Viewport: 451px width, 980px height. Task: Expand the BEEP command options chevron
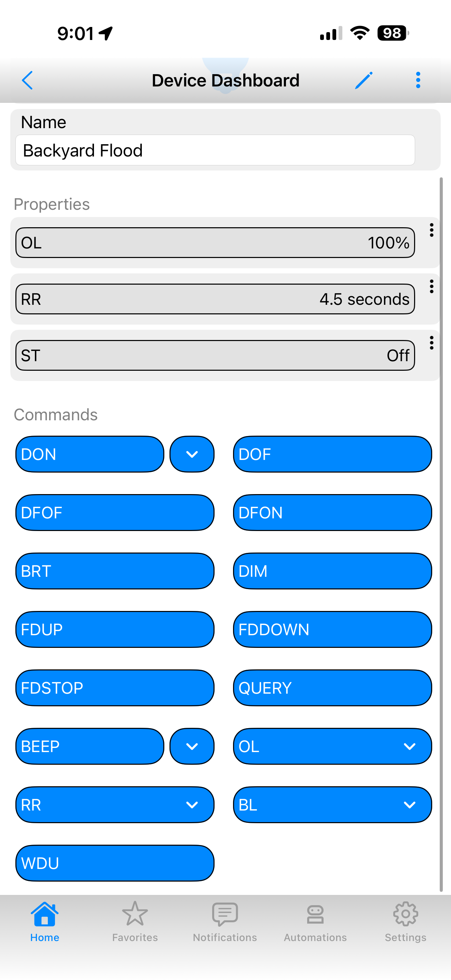(192, 746)
